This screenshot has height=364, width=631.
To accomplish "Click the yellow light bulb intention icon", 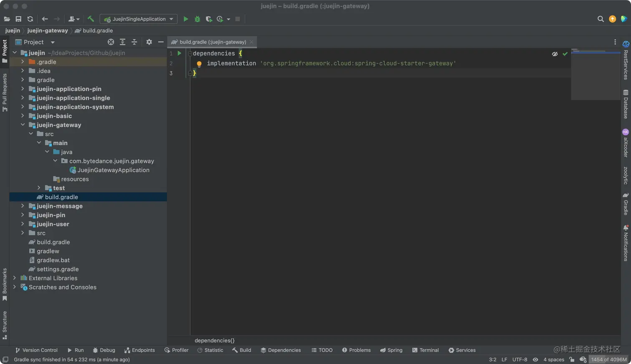I will 199,64.
